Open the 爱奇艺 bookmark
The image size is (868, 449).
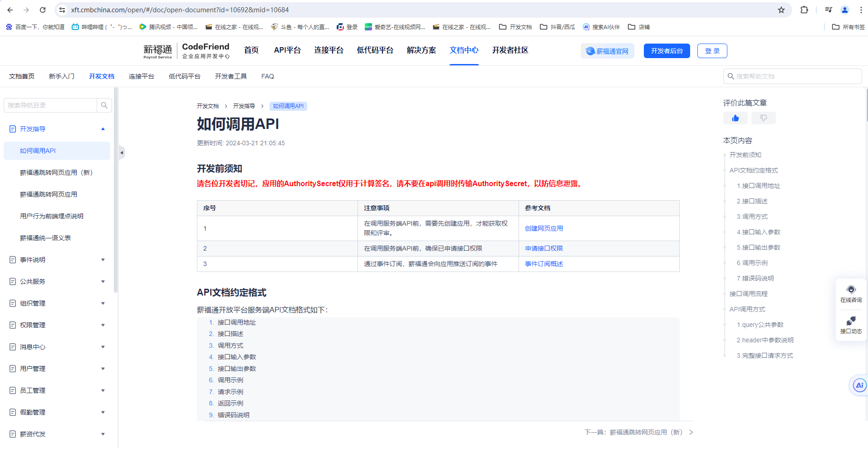coord(395,27)
